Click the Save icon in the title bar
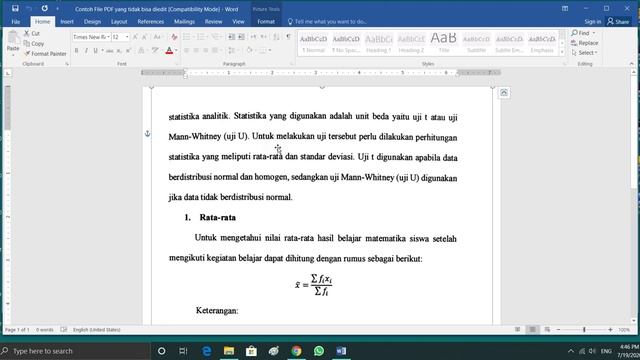The image size is (640, 360). [15, 8]
